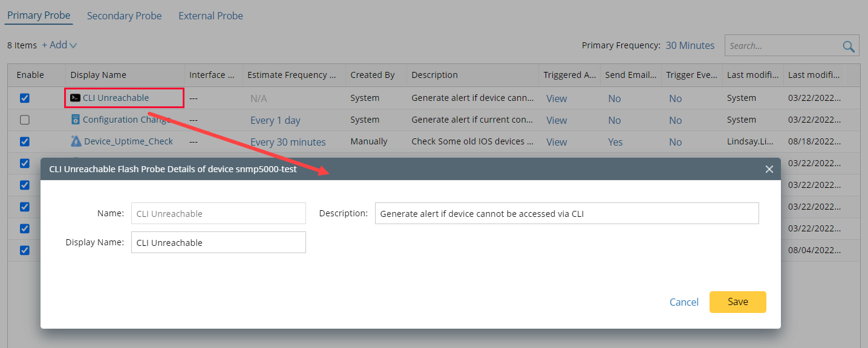The height and width of the screenshot is (348, 868).
Task: Click the Configuration Change probe icon
Action: tap(76, 120)
